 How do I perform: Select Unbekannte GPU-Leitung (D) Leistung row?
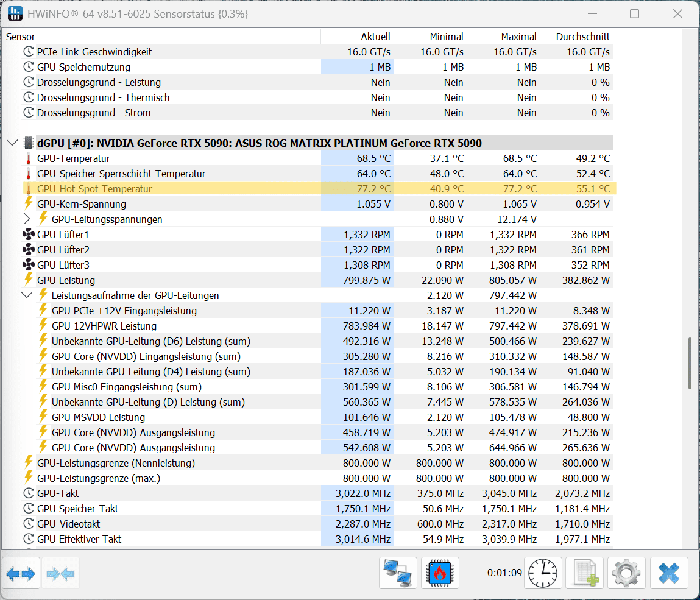point(317,402)
